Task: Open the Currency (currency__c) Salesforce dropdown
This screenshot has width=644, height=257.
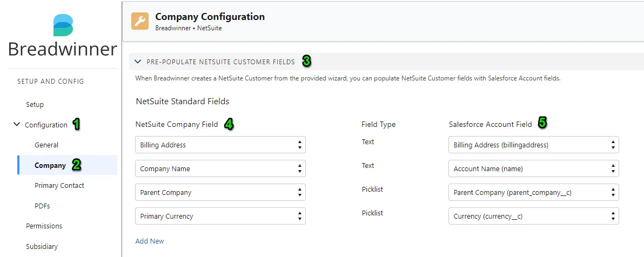Action: tap(534, 217)
